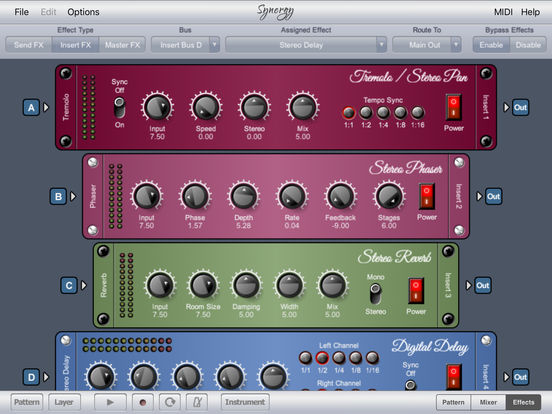Select Delay Left Channel 1/2 button

322,358
